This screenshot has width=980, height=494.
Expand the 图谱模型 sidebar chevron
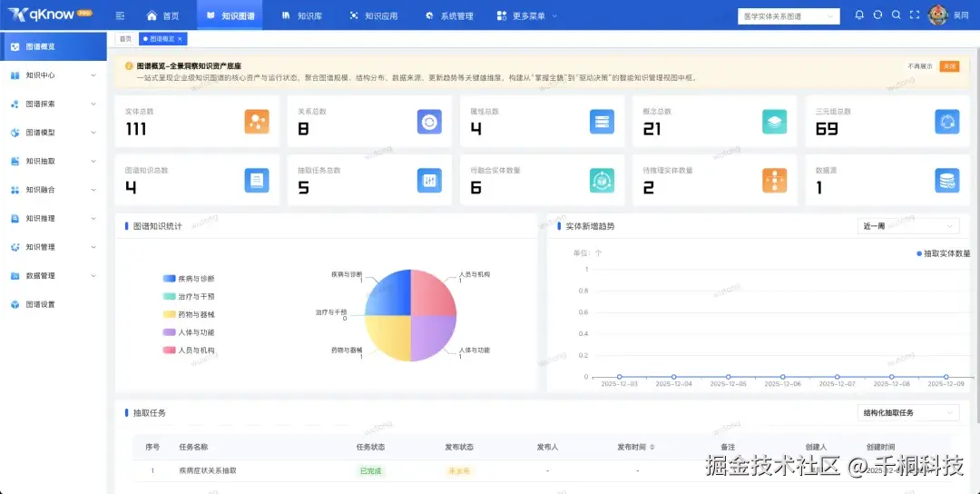click(x=93, y=133)
